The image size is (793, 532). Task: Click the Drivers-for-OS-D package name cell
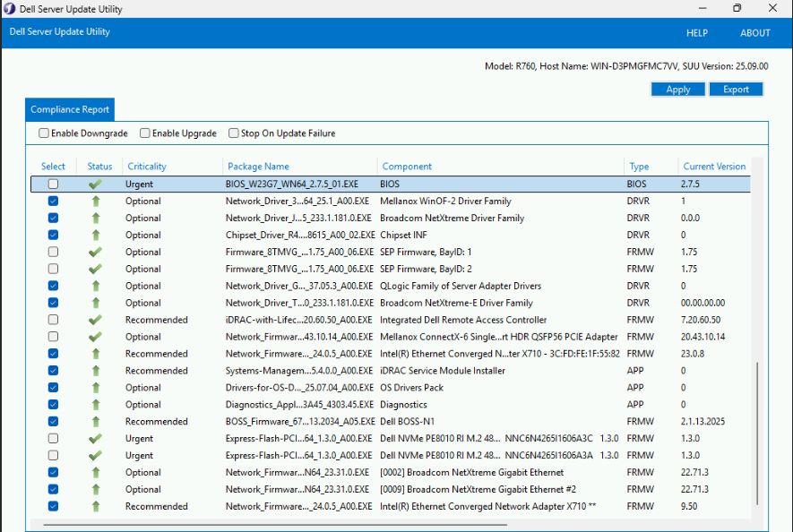[x=299, y=388]
